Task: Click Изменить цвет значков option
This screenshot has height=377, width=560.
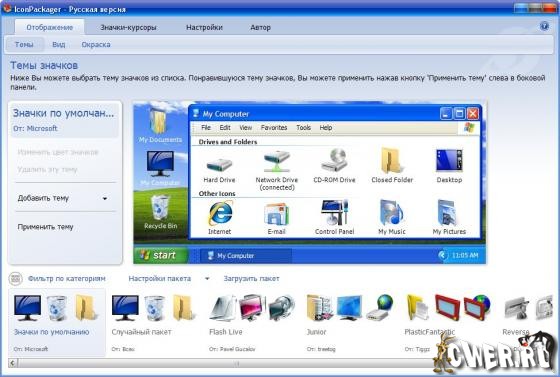Action: pos(58,152)
